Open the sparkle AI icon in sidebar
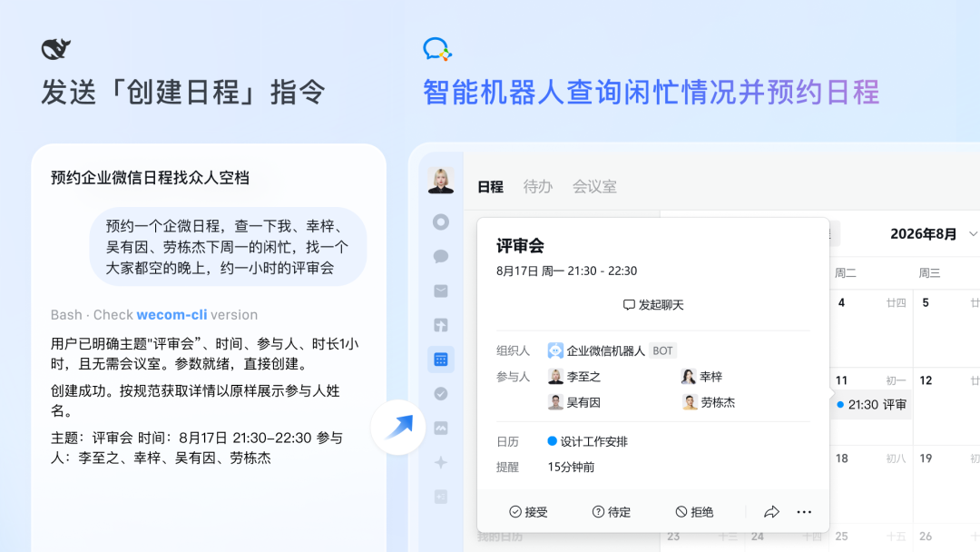Viewport: 980px width, 552px height. coord(441,463)
